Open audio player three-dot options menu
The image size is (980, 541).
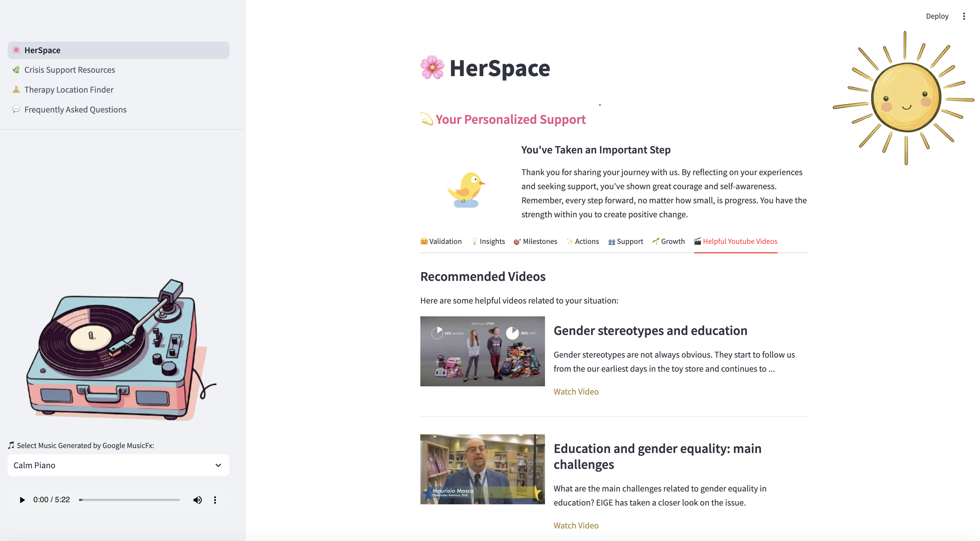pos(215,500)
